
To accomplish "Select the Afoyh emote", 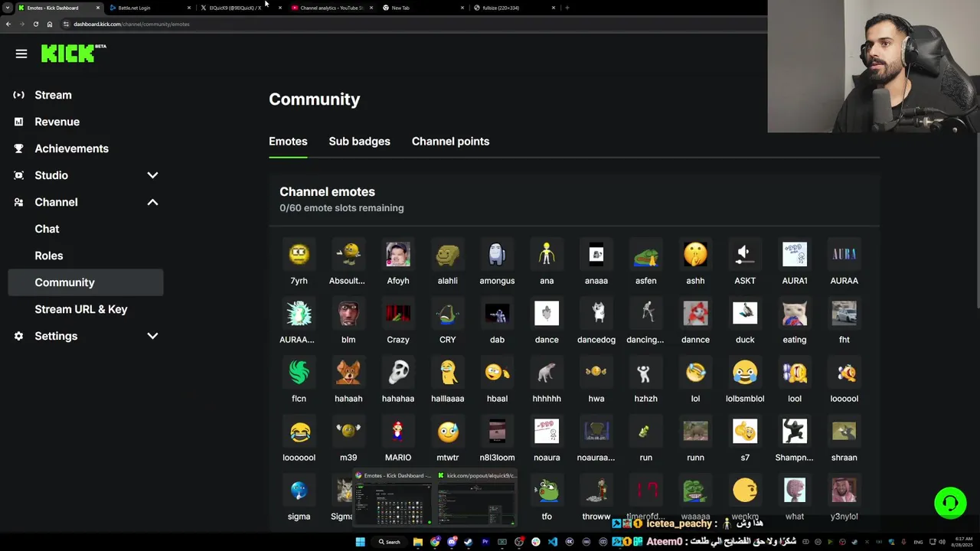I will point(398,254).
